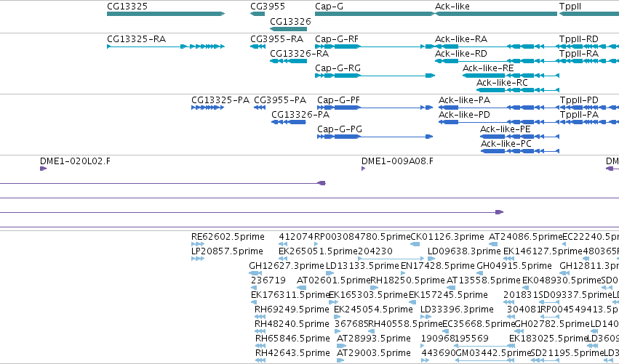The image size is (619, 364).
Task: Click the Cap-G gene bar
Action: (375, 14)
